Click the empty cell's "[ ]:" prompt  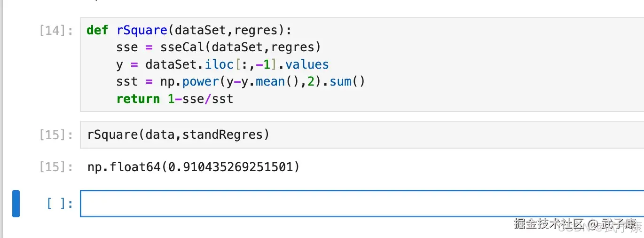point(60,204)
